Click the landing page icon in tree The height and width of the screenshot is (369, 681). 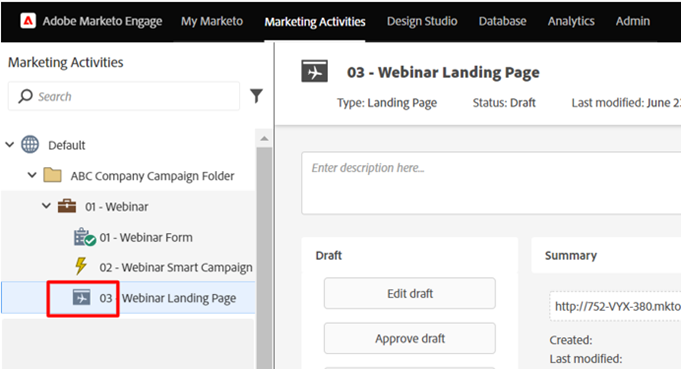click(81, 298)
